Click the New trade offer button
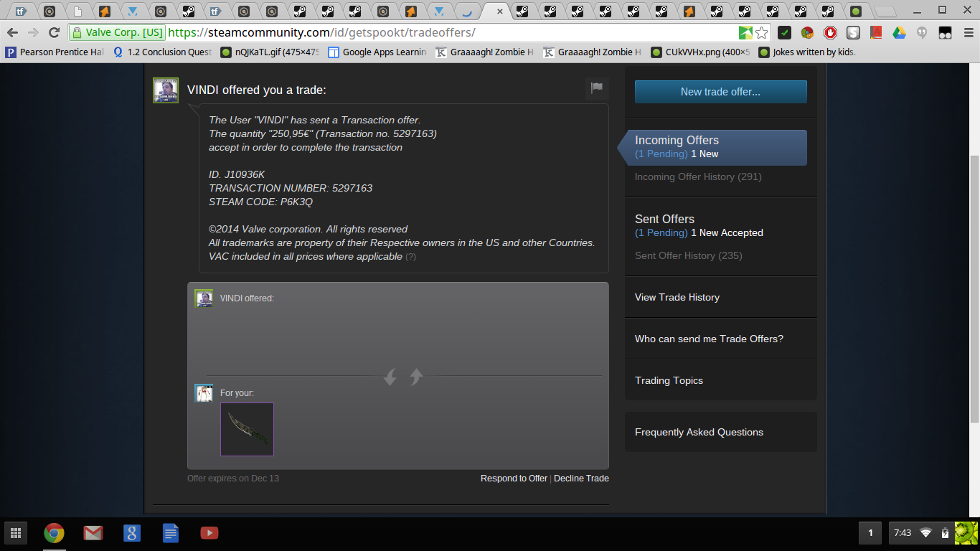This screenshot has width=980, height=551. coord(720,92)
